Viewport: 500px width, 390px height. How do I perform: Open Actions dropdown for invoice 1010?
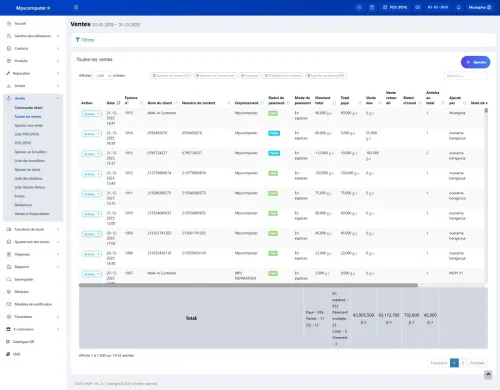(x=92, y=214)
